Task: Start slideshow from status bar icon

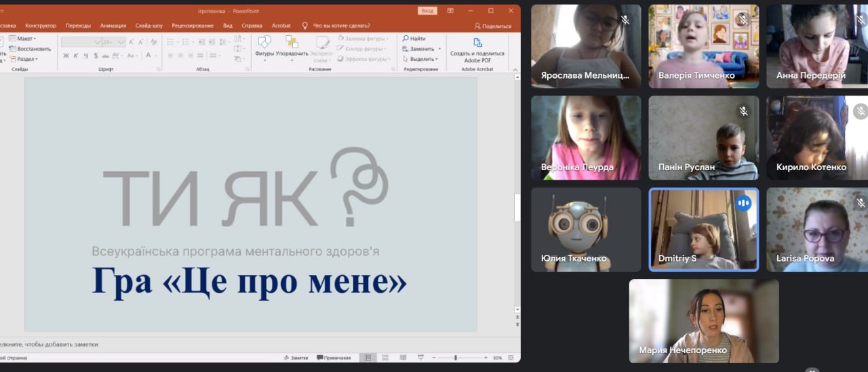Action: pyautogui.click(x=420, y=358)
